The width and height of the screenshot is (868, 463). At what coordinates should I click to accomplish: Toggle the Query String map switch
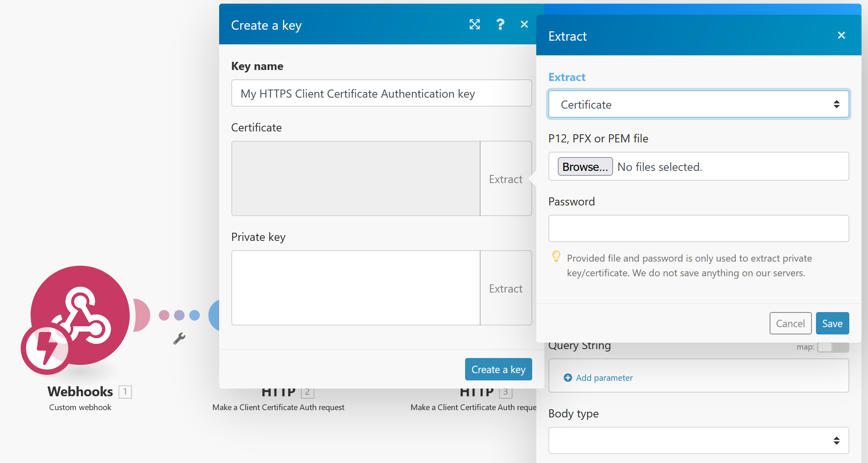tap(832, 347)
